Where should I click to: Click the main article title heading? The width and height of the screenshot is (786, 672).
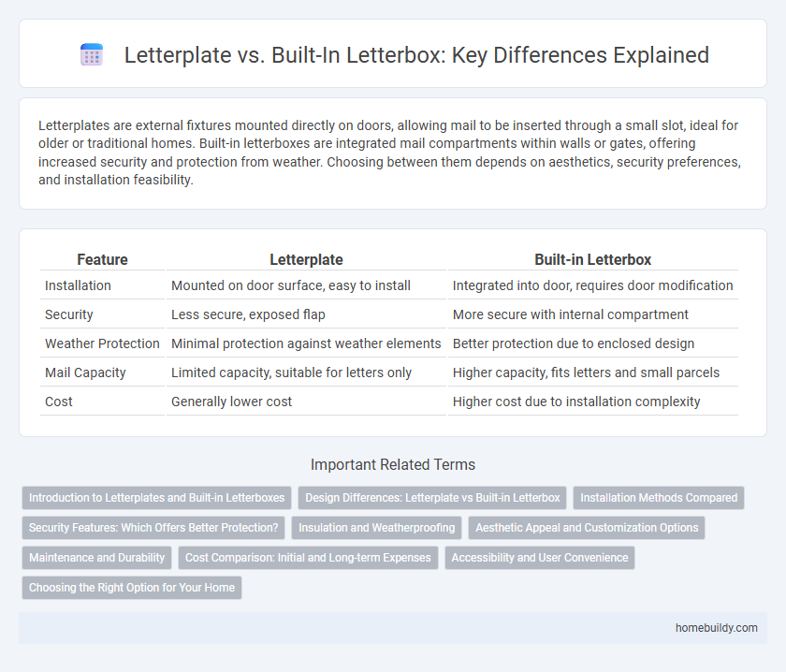415,55
